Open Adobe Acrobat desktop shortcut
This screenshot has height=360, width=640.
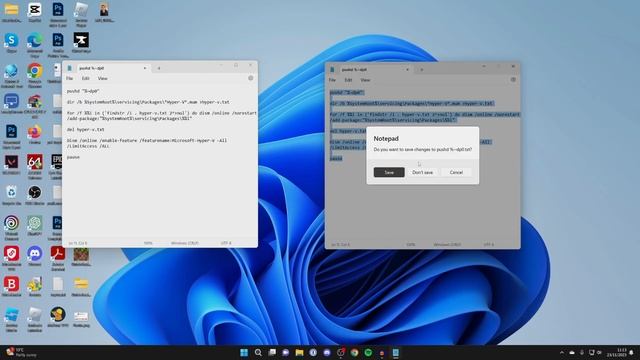tap(58, 257)
